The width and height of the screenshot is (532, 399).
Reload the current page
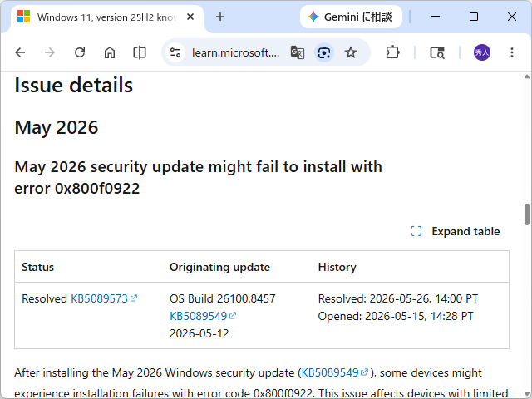click(80, 52)
